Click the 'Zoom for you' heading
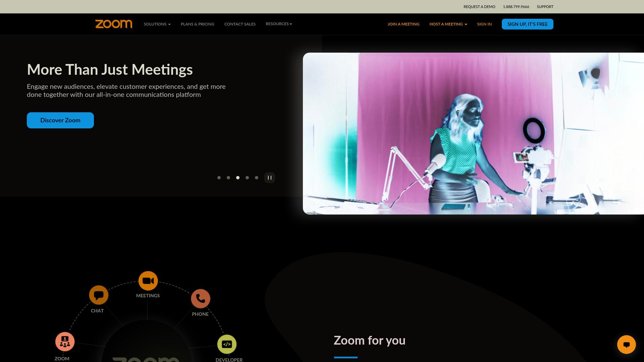 click(370, 340)
